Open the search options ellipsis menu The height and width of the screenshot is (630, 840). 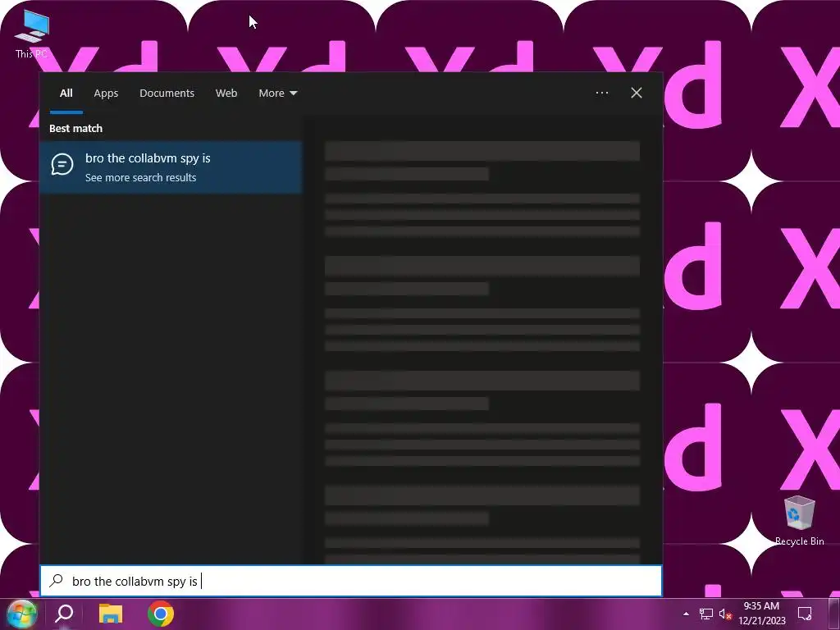pyautogui.click(x=601, y=93)
